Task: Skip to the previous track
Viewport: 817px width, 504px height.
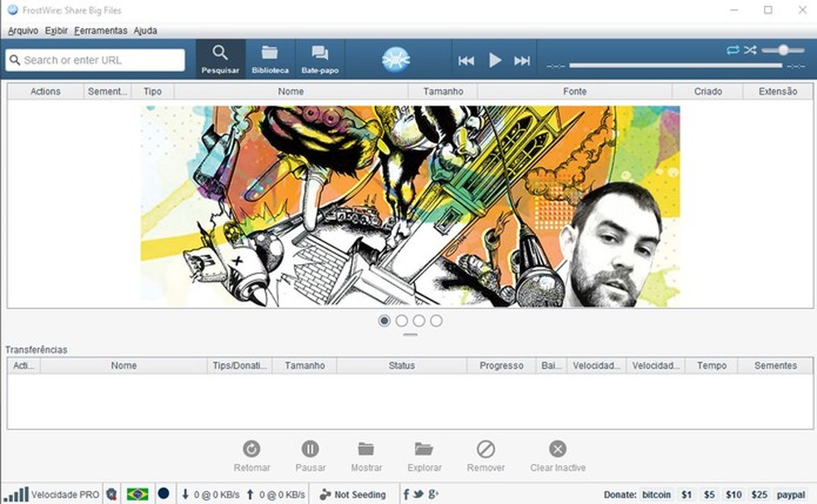Action: [x=466, y=61]
